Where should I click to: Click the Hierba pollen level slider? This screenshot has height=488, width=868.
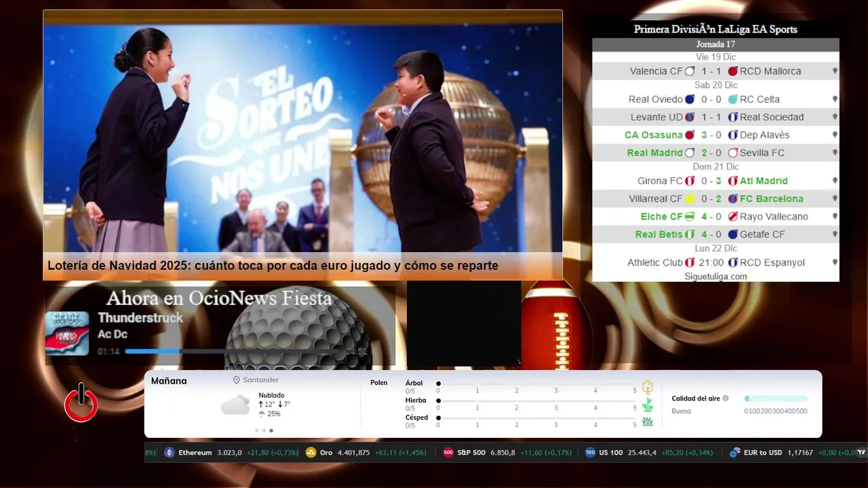(x=536, y=401)
